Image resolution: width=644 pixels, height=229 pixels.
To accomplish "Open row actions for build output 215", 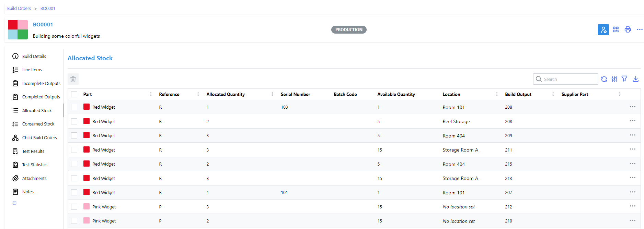I will pyautogui.click(x=633, y=164).
